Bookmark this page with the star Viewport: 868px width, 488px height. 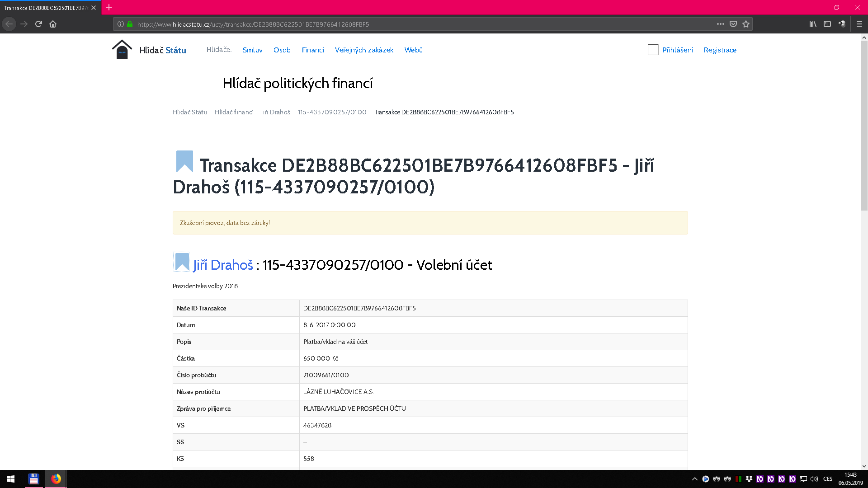point(746,24)
